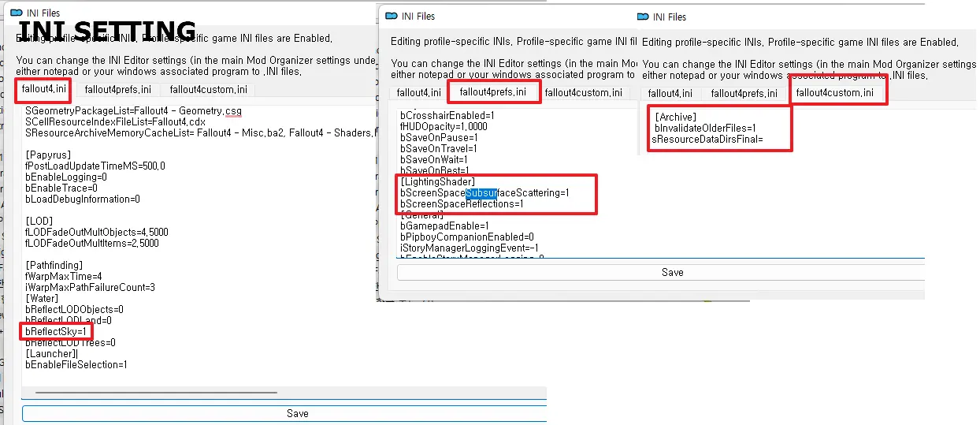Select fallout4custom.ini tab in middle window
The height and width of the screenshot is (425, 980).
[x=584, y=93]
